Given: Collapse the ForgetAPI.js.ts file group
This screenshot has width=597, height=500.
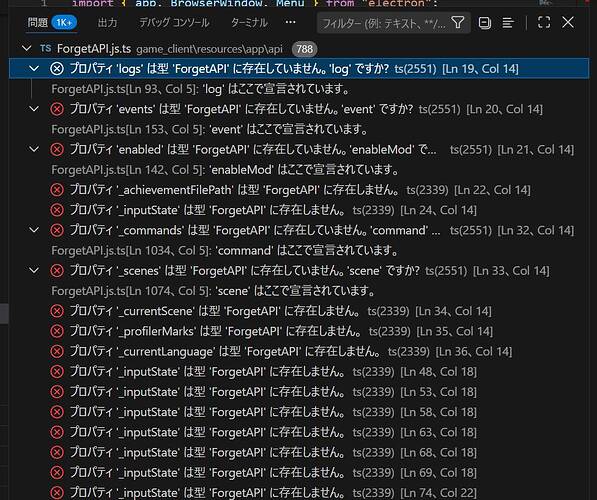Looking at the screenshot, I should (x=27, y=48).
